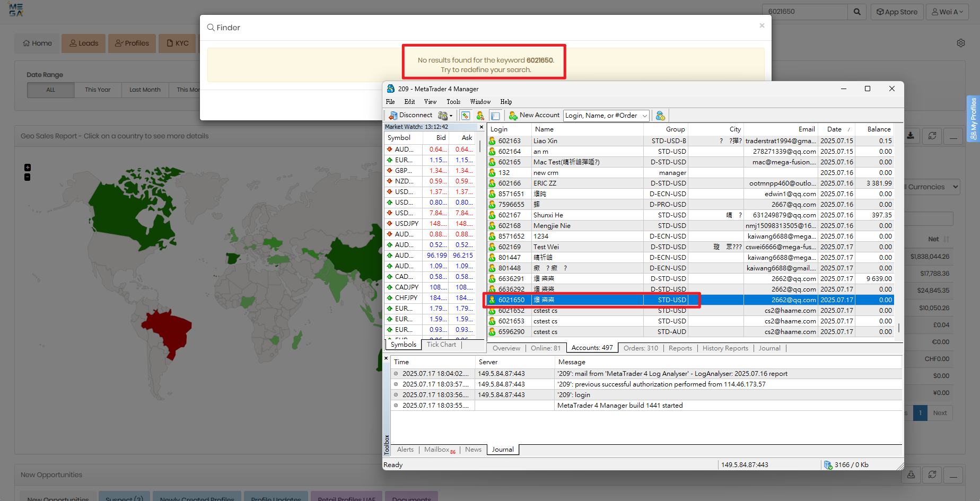
Task: Open the Tools menu in MetaTrader Manager
Action: [x=453, y=102]
